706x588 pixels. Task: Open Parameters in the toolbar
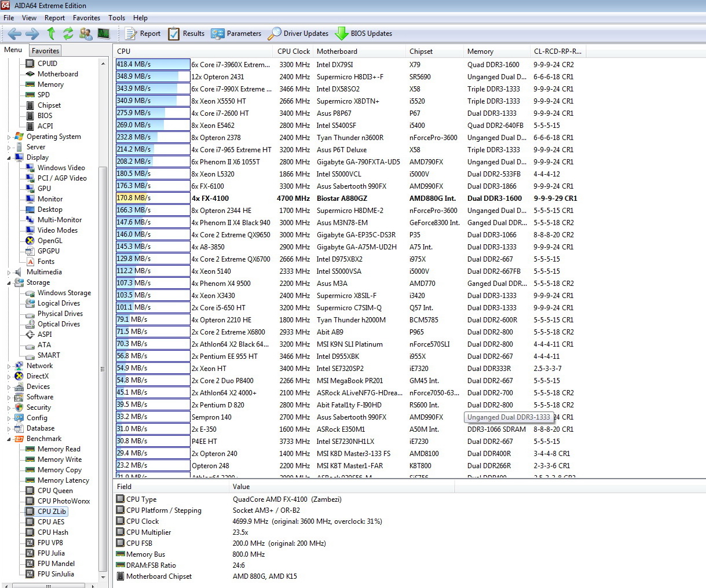click(x=236, y=34)
